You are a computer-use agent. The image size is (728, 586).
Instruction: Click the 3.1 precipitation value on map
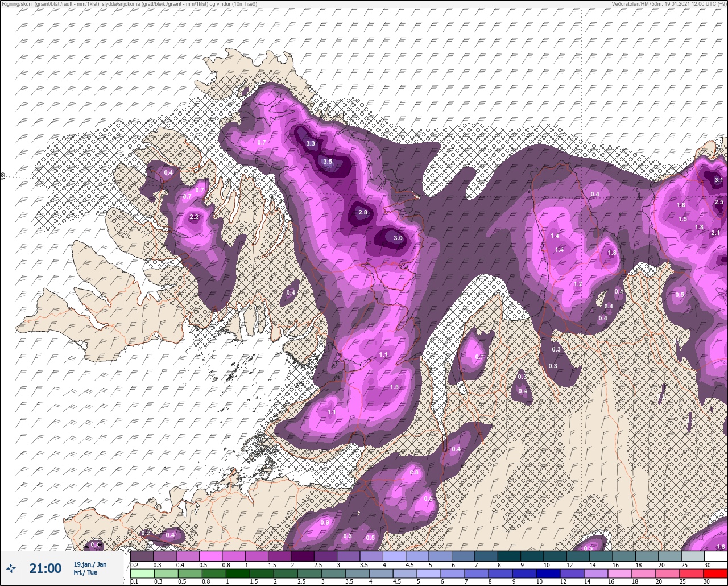(x=718, y=180)
